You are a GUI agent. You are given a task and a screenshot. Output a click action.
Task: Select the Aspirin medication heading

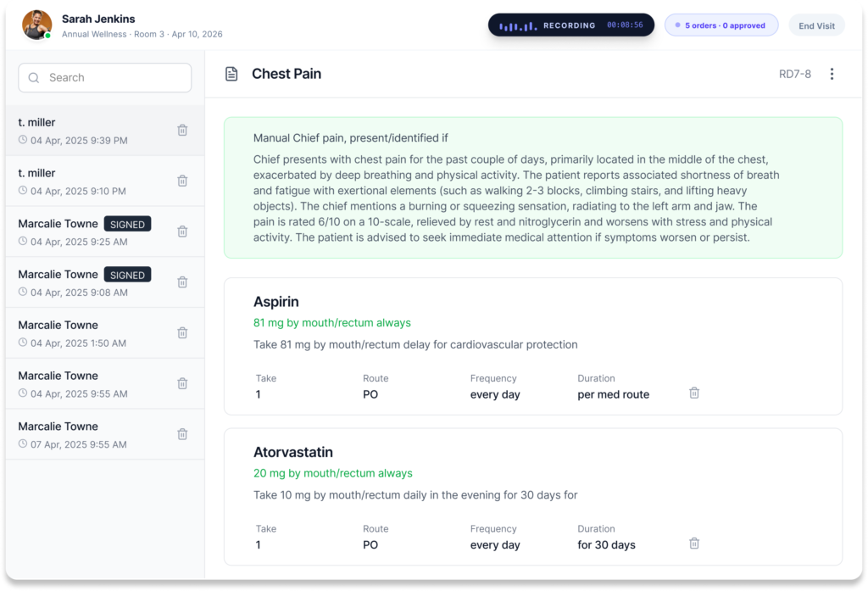click(x=275, y=302)
